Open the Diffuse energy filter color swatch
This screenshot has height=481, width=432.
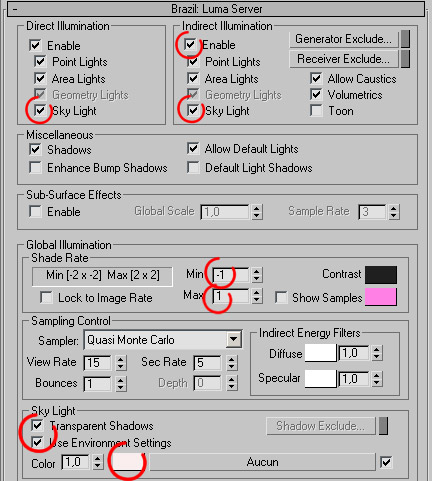coord(321,353)
